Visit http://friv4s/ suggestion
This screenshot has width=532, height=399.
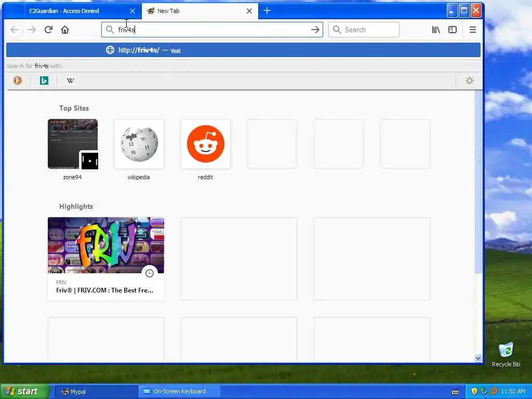(x=243, y=50)
